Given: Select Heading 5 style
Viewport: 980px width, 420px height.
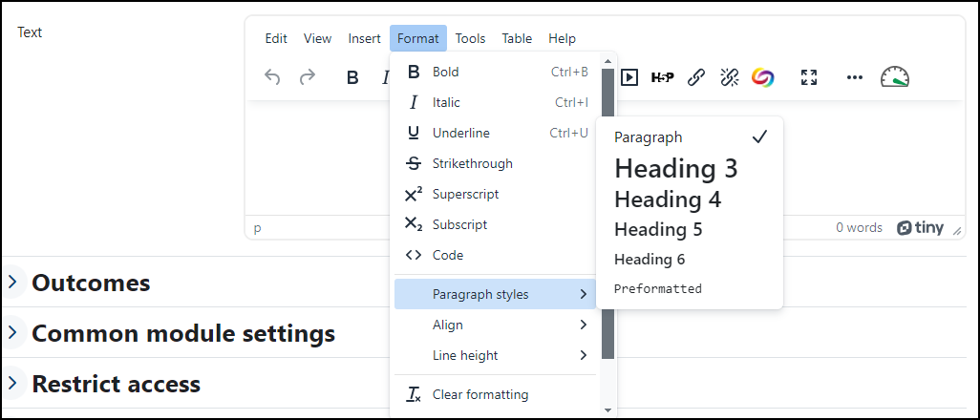Looking at the screenshot, I should coord(690,230).
